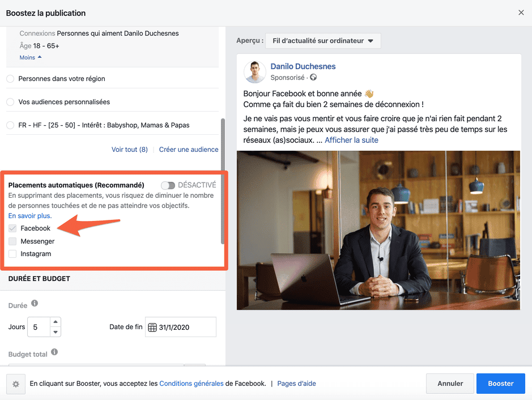Viewport: 532px width, 400px height.
Task: Collapse audience details with Moins
Action: tap(31, 58)
